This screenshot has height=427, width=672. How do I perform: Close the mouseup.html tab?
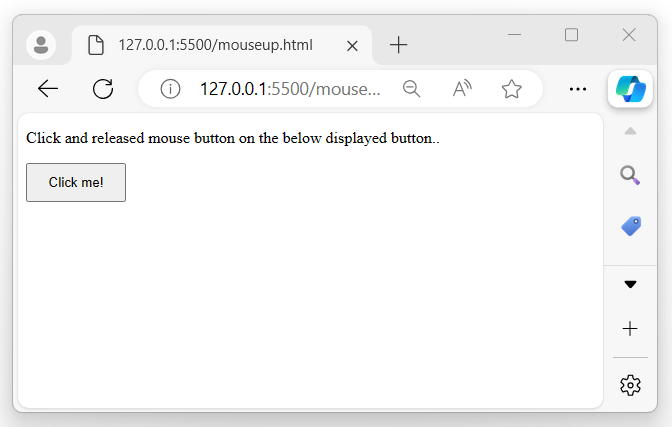tap(352, 45)
